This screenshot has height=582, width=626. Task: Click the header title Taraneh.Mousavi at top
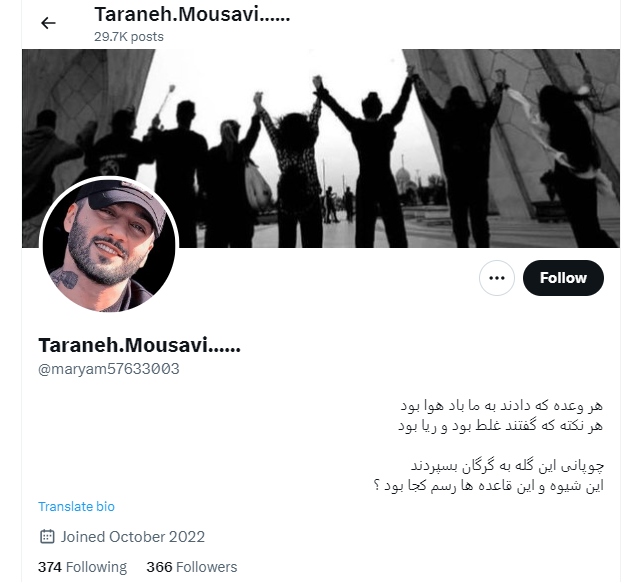tap(192, 14)
